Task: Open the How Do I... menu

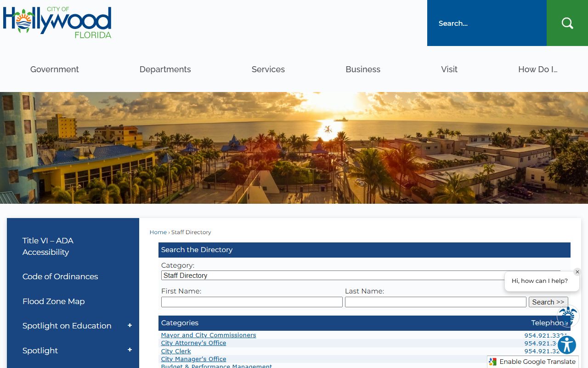Action: pos(538,69)
